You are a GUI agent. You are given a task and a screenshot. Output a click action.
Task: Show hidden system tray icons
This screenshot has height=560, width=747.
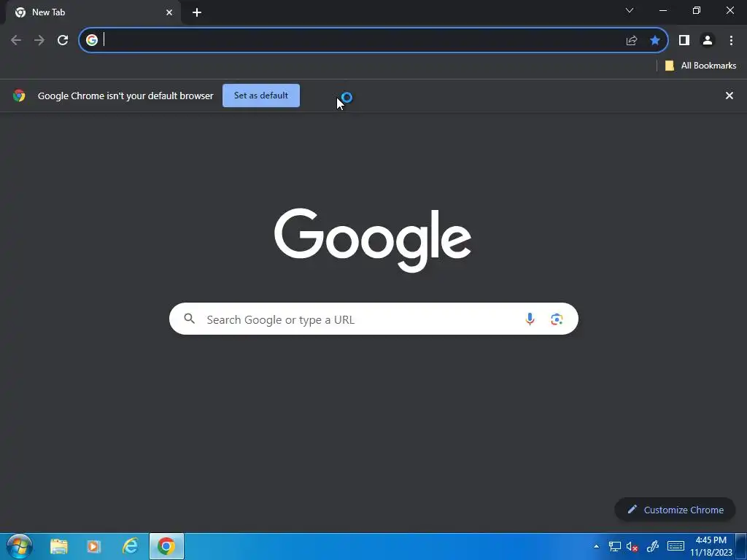click(596, 546)
